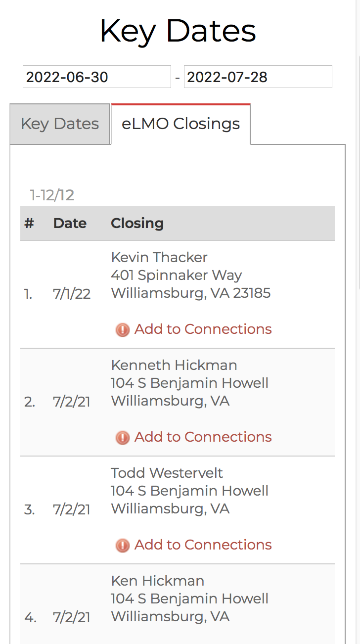Select the Todd Westervelt closing name
Viewport: 360px width, 644px height.
tap(167, 473)
